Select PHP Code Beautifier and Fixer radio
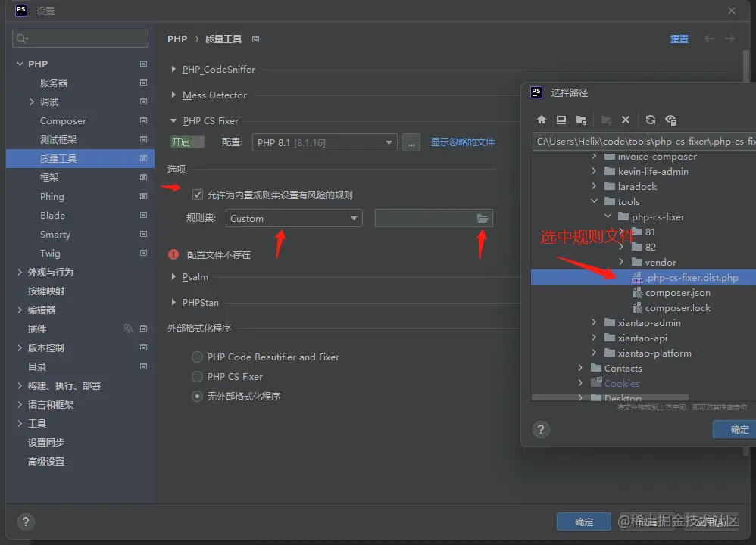This screenshot has width=756, height=545. click(197, 357)
